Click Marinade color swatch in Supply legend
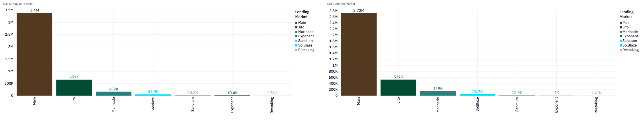The height and width of the screenshot is (120, 644). (x=297, y=32)
